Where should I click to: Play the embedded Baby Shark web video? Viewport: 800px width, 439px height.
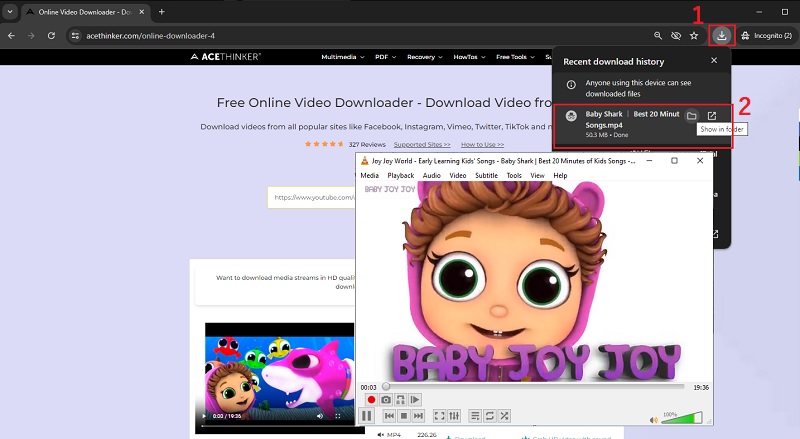coord(205,416)
